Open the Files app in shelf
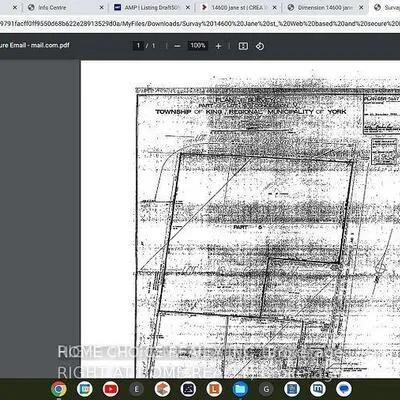 (240, 389)
